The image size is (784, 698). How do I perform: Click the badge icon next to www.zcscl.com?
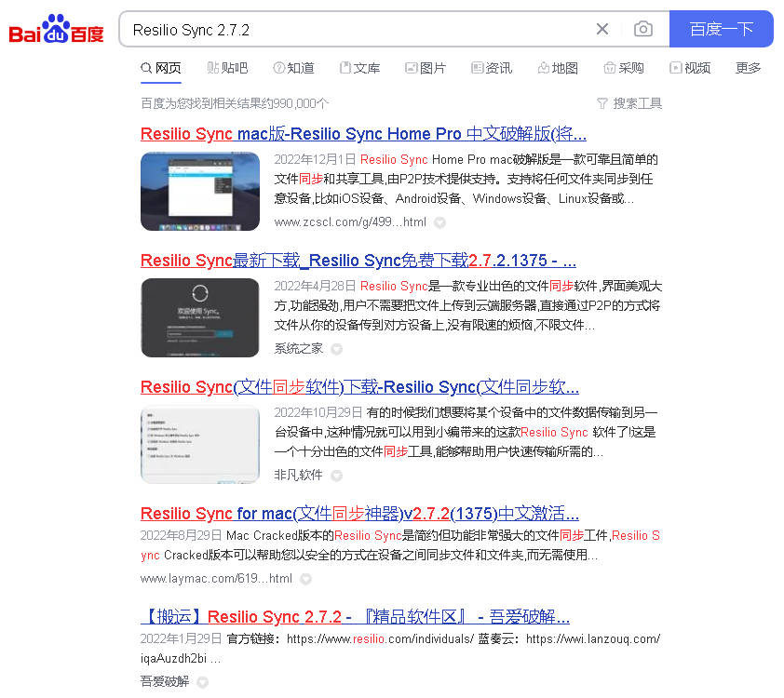[x=439, y=222]
